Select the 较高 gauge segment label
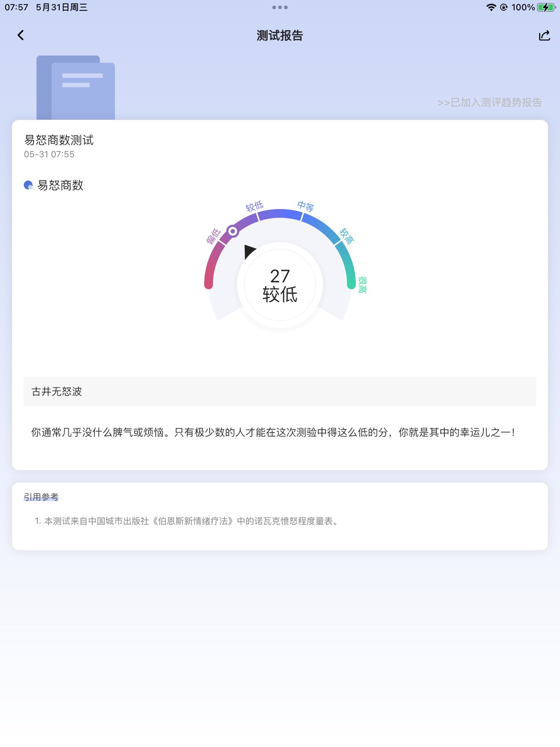 [x=346, y=236]
